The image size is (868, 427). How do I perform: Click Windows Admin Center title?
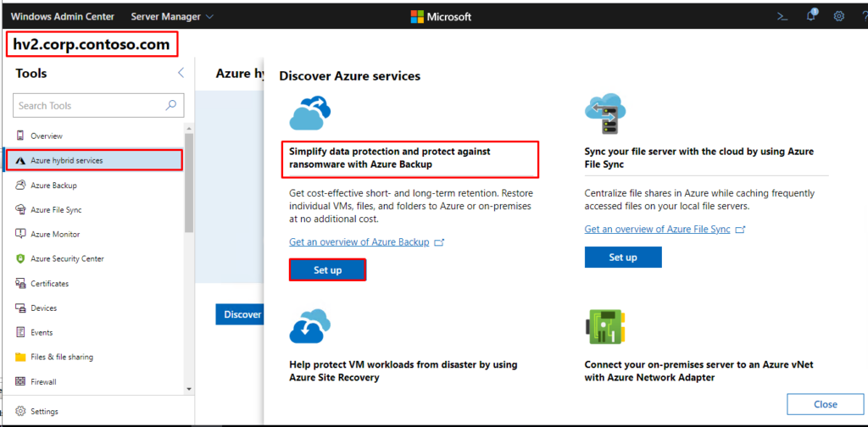63,17
